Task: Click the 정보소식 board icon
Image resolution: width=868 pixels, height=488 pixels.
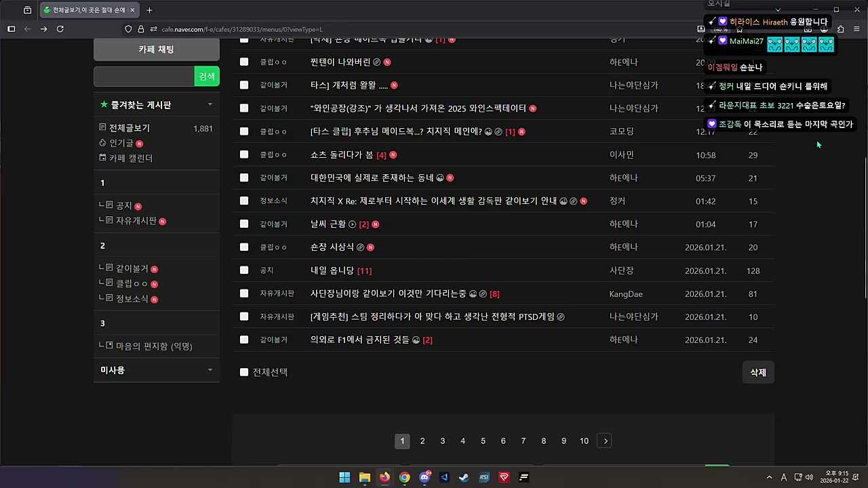Action: (x=109, y=298)
